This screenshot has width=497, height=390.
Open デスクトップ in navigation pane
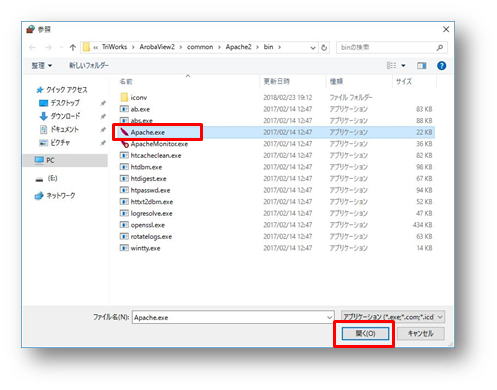(65, 103)
